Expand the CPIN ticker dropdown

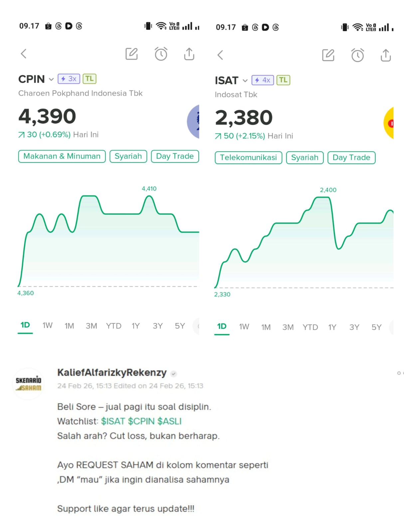(x=51, y=79)
